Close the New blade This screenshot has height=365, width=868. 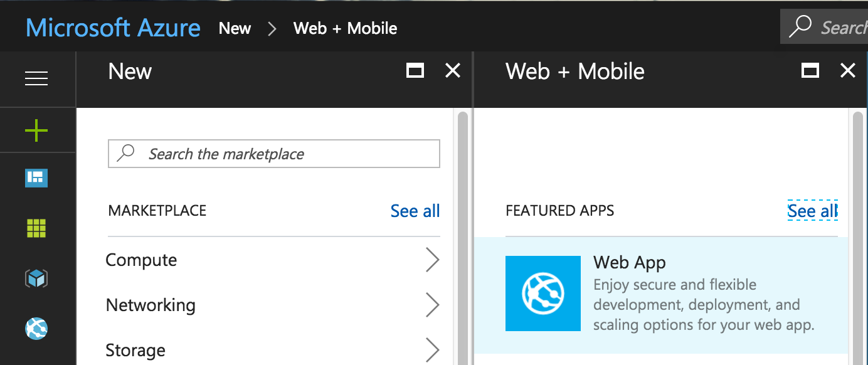point(453,70)
